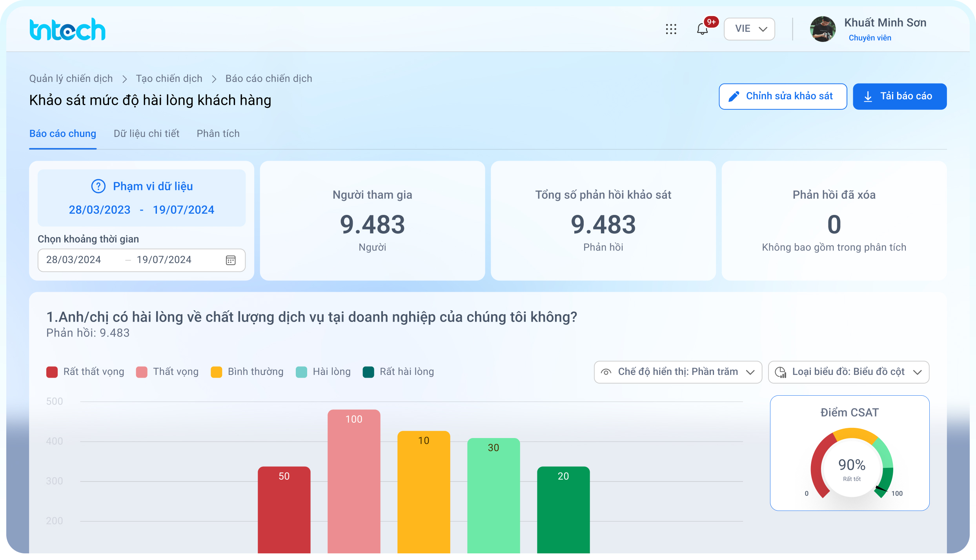The width and height of the screenshot is (976, 560).
Task: Go to Tạo chiến dịch breadcrumb link
Action: click(169, 78)
